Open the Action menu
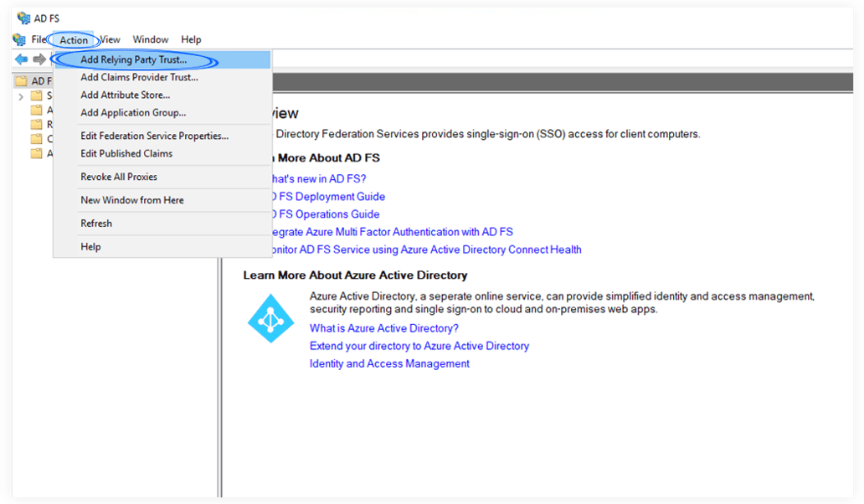This screenshot has width=864, height=504. pos(72,39)
